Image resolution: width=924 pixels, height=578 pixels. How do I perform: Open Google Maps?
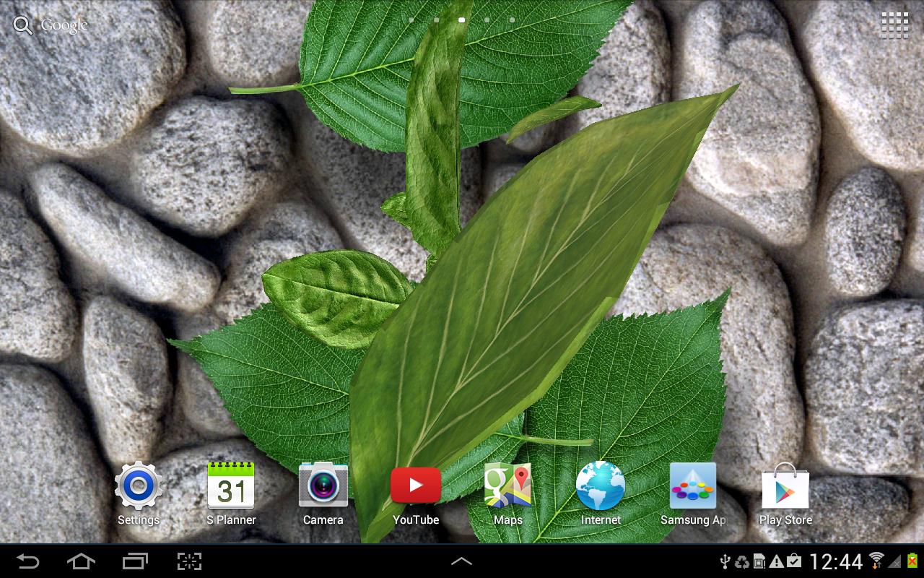[x=508, y=493]
